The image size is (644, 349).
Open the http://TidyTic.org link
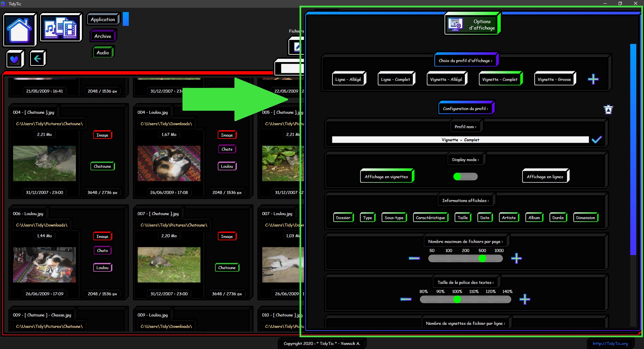coord(610,343)
